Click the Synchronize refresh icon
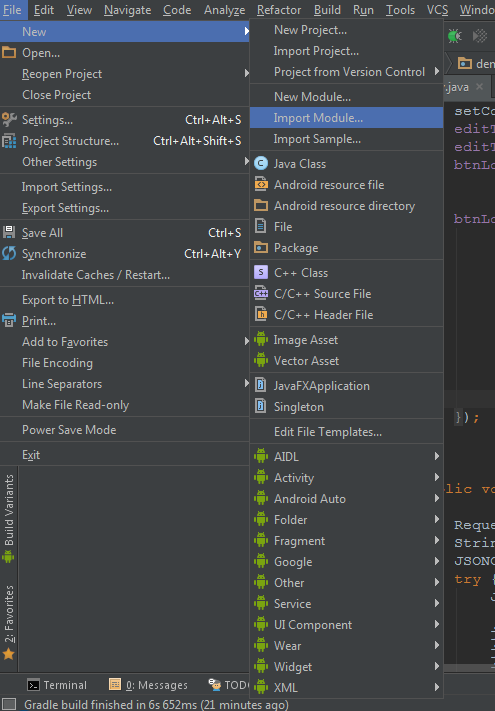Viewport: 495px width, 711px height. pos(9,253)
